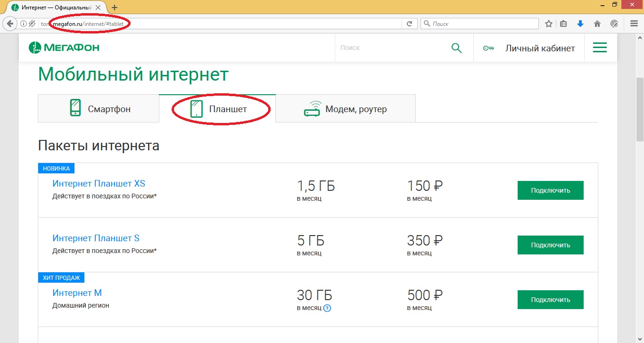Click the site information icon in address bar
Image resolution: width=644 pixels, height=343 pixels.
(23, 23)
